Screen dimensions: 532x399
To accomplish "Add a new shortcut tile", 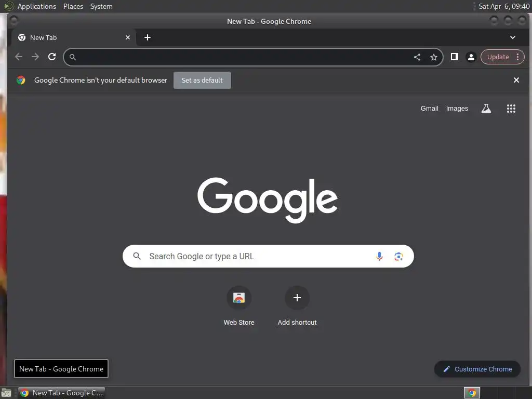I will pos(297,307).
